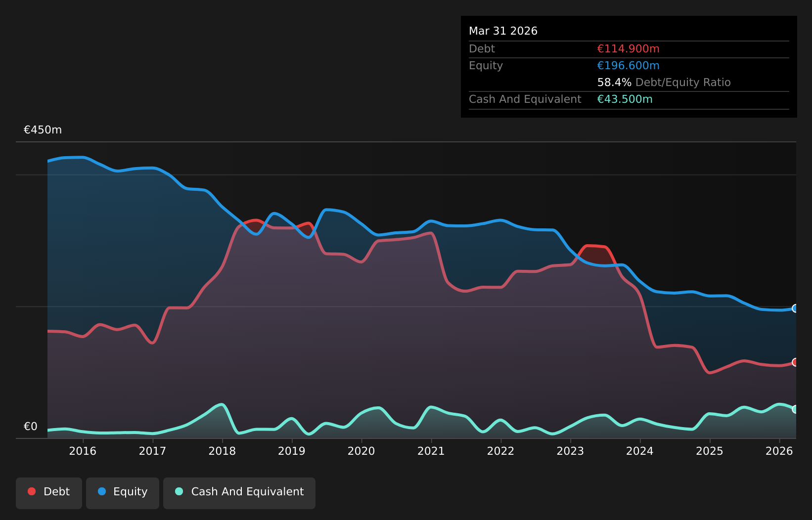This screenshot has width=812, height=520.
Task: Click the Equity label in tooltip
Action: (486, 66)
